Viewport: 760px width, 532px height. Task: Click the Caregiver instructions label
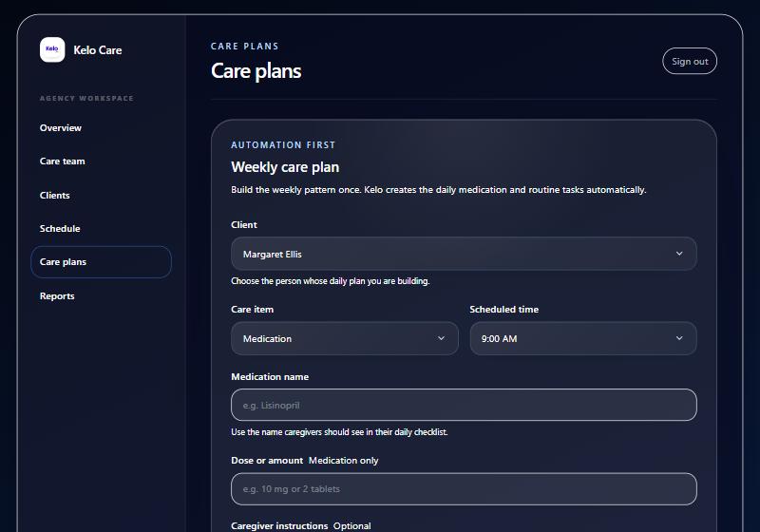[x=279, y=525]
